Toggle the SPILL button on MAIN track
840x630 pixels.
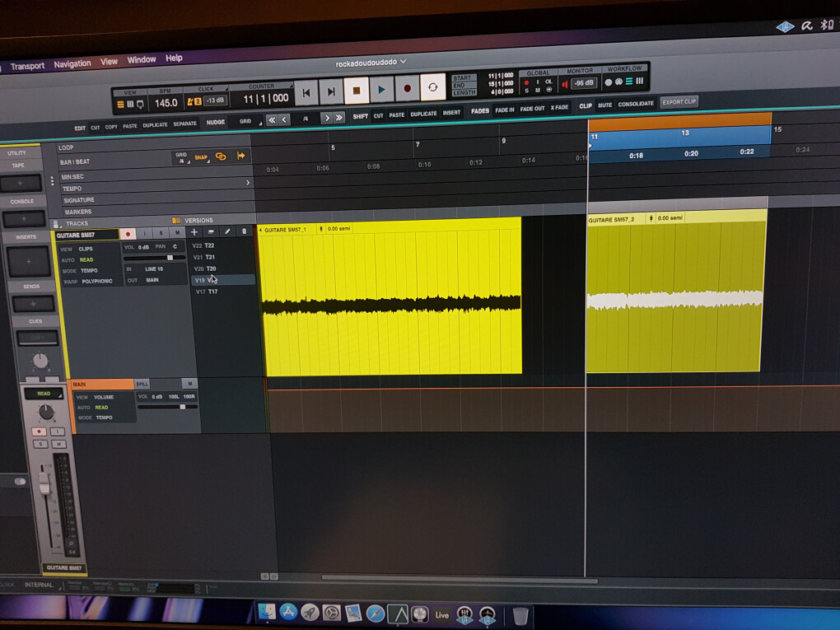click(142, 384)
